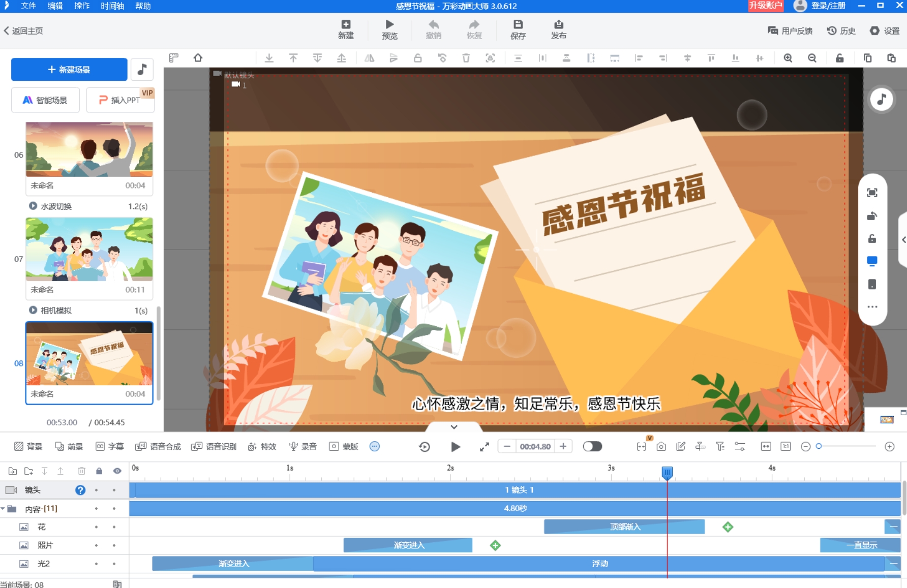The image size is (907, 588).
Task: Click the blue monitor icon in right panel
Action: [872, 261]
